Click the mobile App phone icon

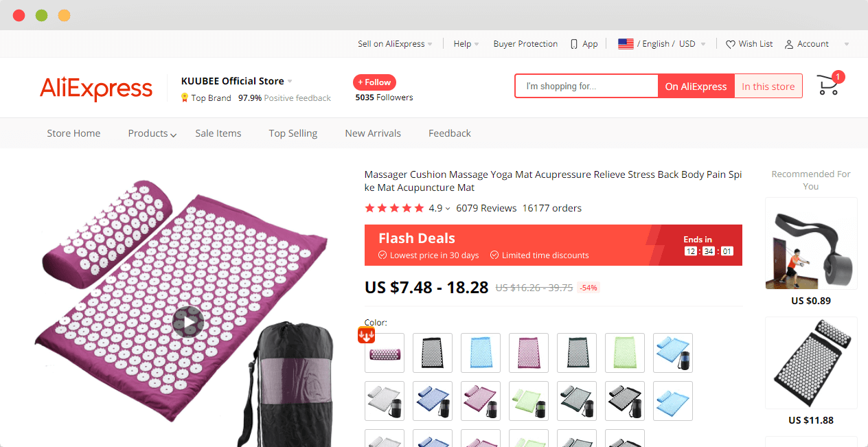[574, 44]
